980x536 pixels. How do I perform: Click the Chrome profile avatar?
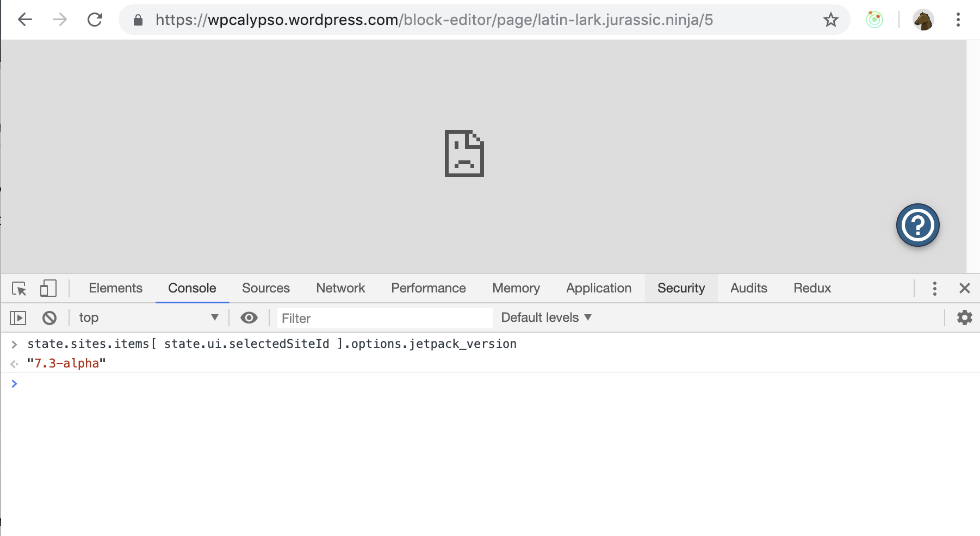pos(923,20)
